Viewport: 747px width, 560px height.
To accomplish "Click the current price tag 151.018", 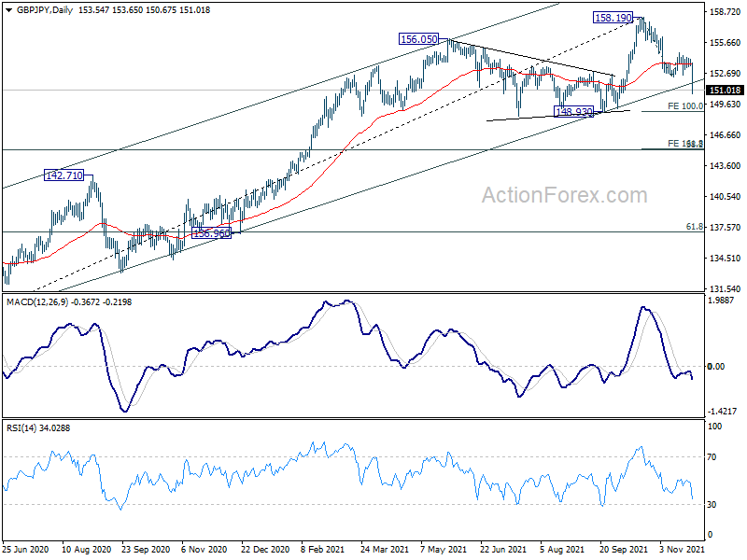I will 726,90.
